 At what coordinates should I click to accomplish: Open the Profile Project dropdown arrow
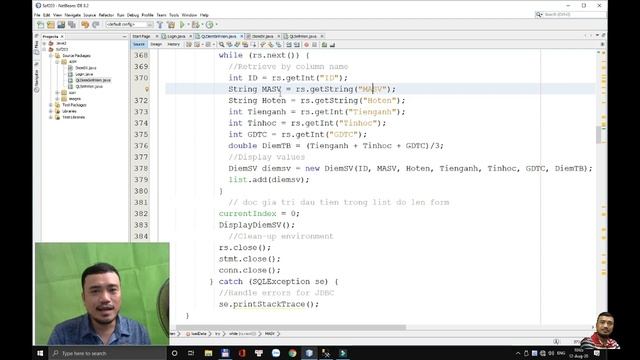click(216, 25)
